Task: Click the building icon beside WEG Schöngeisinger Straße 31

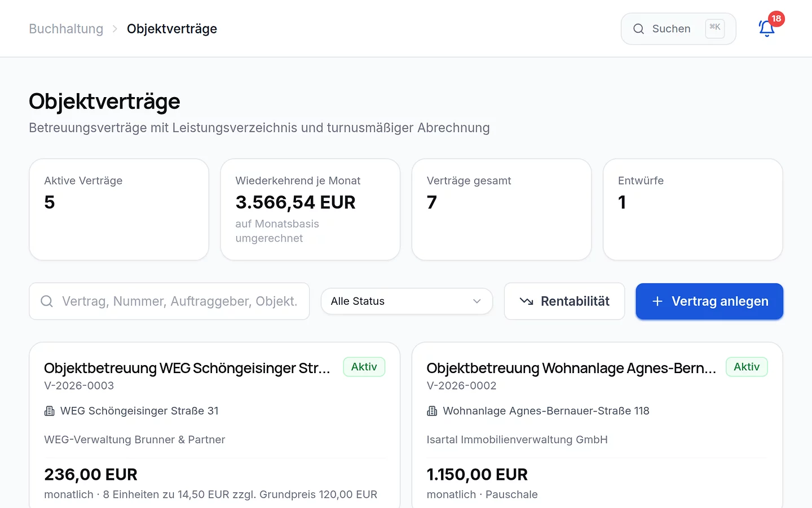Action: click(50, 411)
